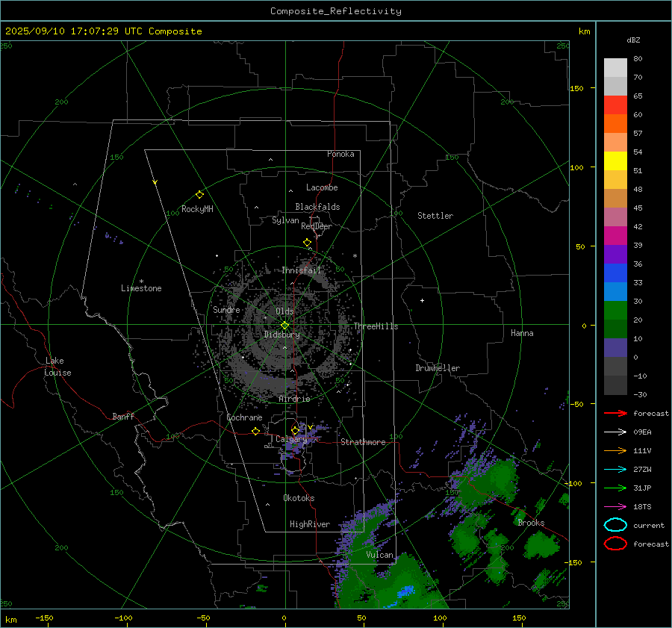Click the yellow diamond marker below RedDeer
Screen dimensions: 672x628
pyautogui.click(x=307, y=243)
